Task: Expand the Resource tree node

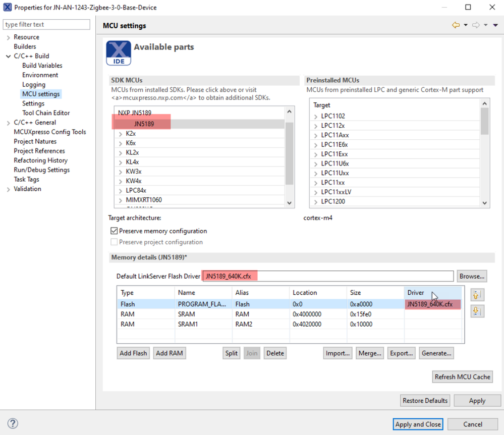Action: point(9,38)
